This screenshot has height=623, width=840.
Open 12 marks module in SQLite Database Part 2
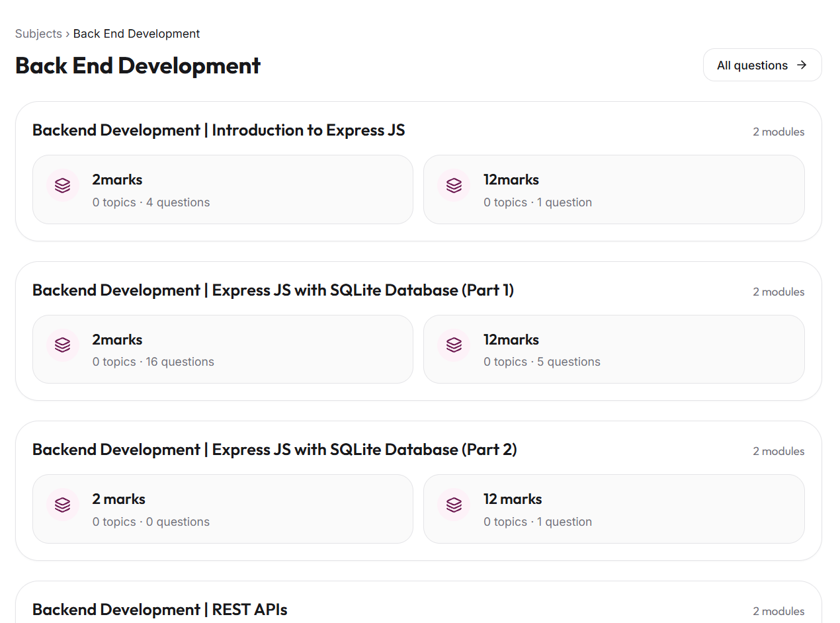(x=614, y=509)
